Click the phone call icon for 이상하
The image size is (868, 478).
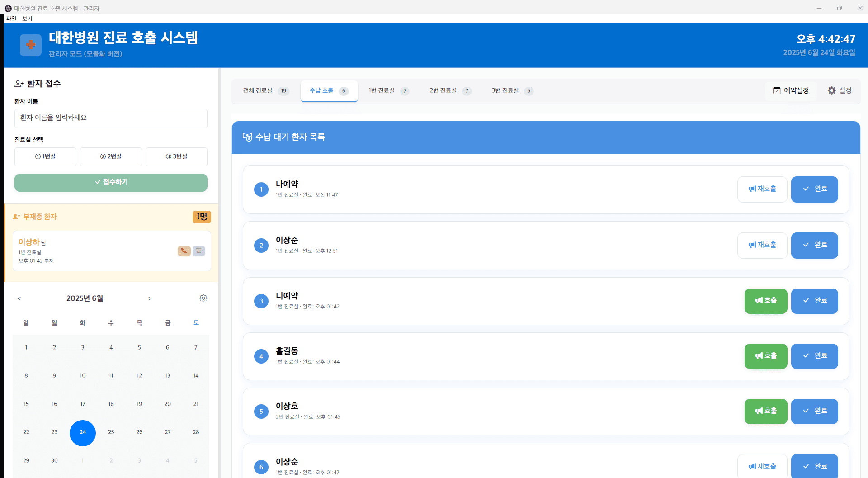point(184,251)
